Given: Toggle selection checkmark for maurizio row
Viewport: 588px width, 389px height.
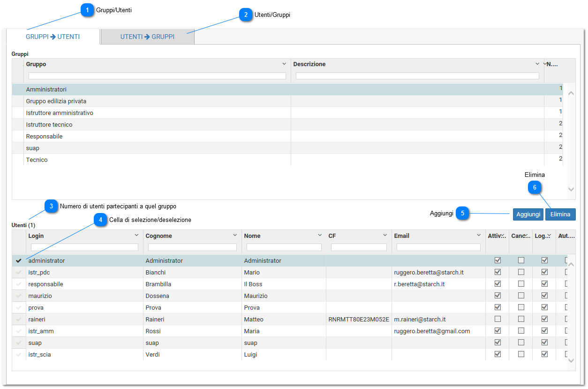Looking at the screenshot, I should 19,296.
